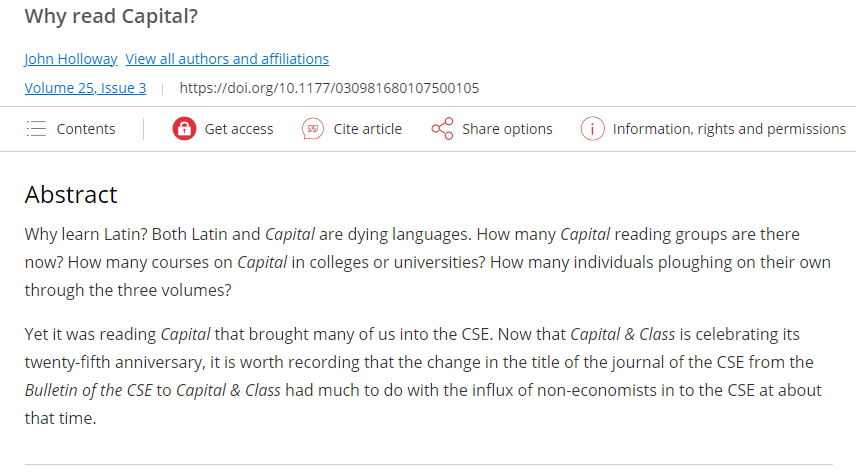Open Volume 25, Issue 3 link

point(85,88)
